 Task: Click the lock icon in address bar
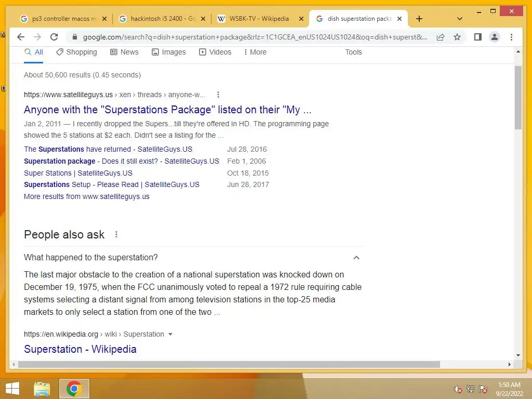pos(75,37)
